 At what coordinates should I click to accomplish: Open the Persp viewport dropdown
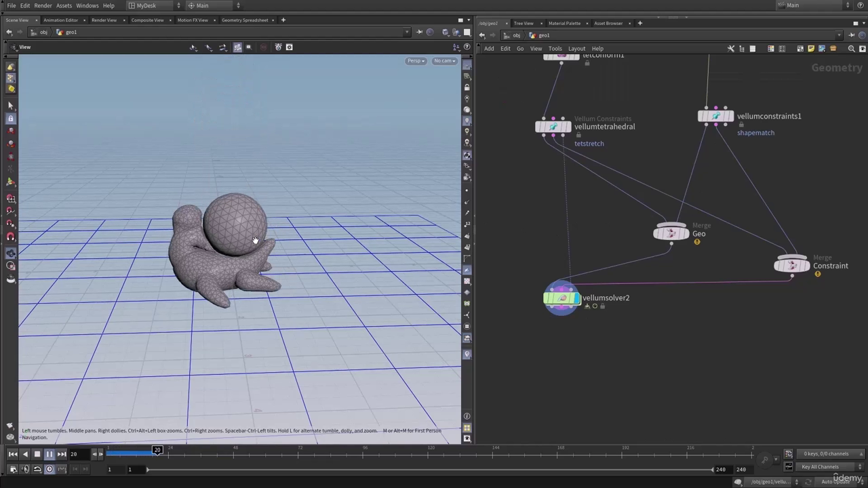(x=415, y=61)
